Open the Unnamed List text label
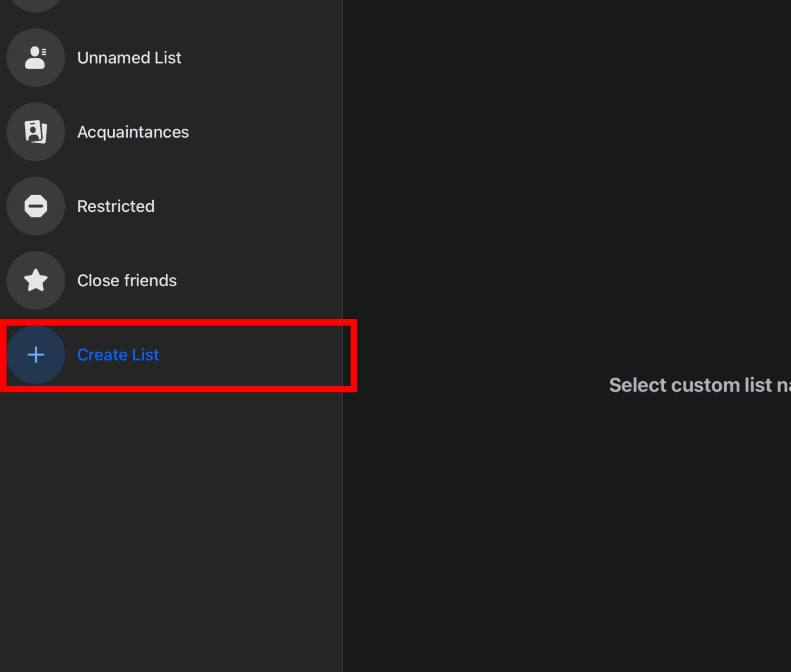This screenshot has width=791, height=672. tap(129, 58)
